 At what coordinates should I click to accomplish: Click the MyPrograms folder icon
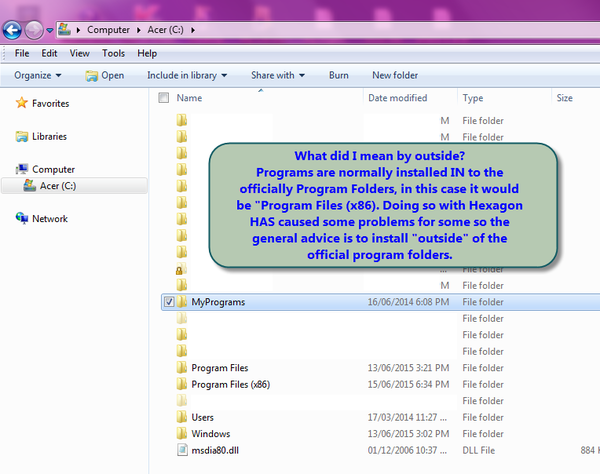point(182,301)
